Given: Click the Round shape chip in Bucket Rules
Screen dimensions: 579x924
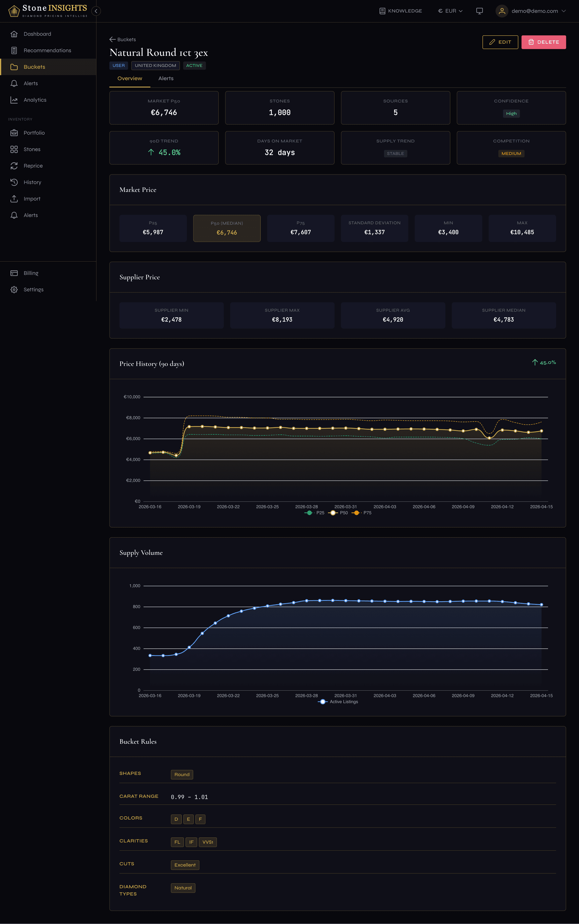Looking at the screenshot, I should [x=182, y=774].
